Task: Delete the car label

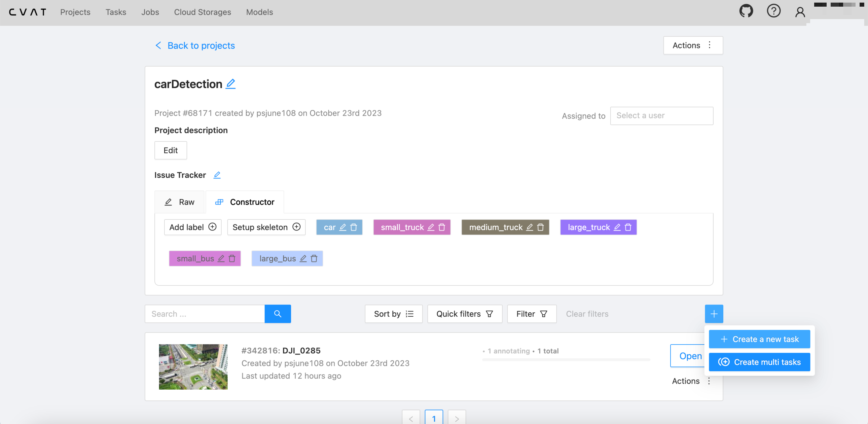Action: [x=354, y=227]
